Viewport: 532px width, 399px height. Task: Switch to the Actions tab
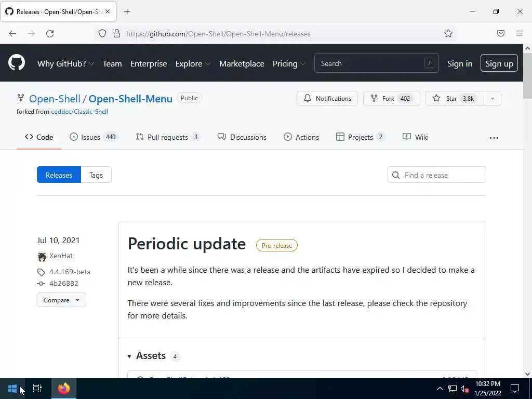click(x=301, y=137)
